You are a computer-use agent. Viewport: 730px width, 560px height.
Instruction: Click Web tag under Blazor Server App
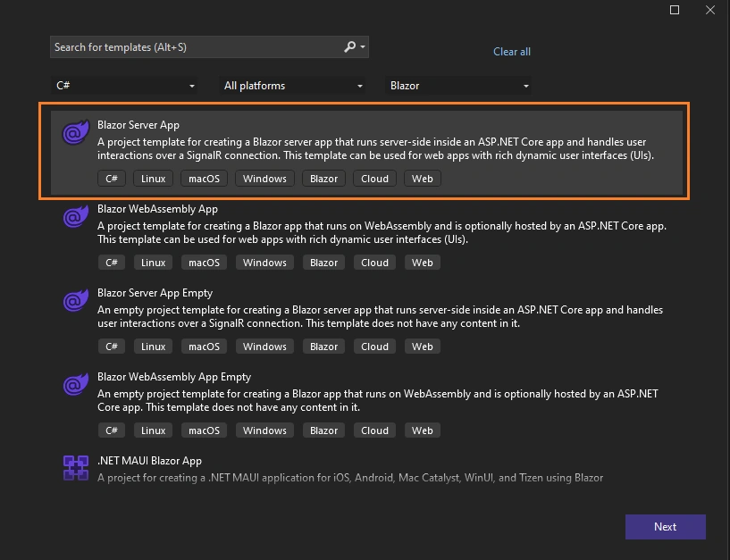click(423, 179)
